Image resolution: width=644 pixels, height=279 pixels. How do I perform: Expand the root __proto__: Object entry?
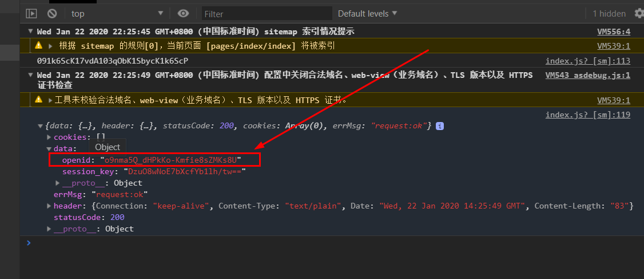point(49,229)
